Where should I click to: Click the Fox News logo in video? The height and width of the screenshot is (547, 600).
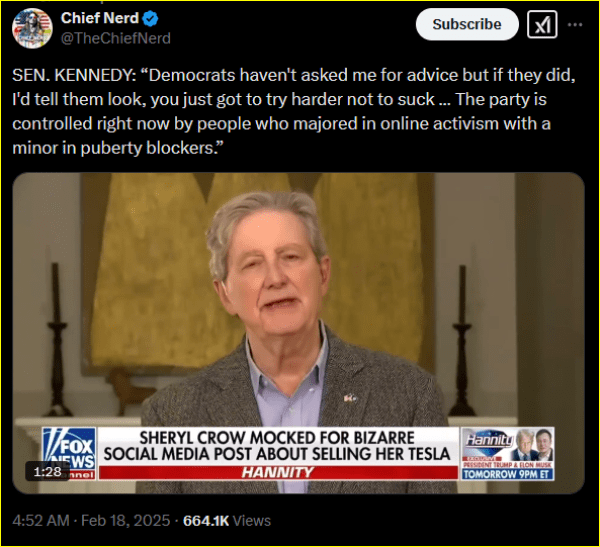coord(69,453)
